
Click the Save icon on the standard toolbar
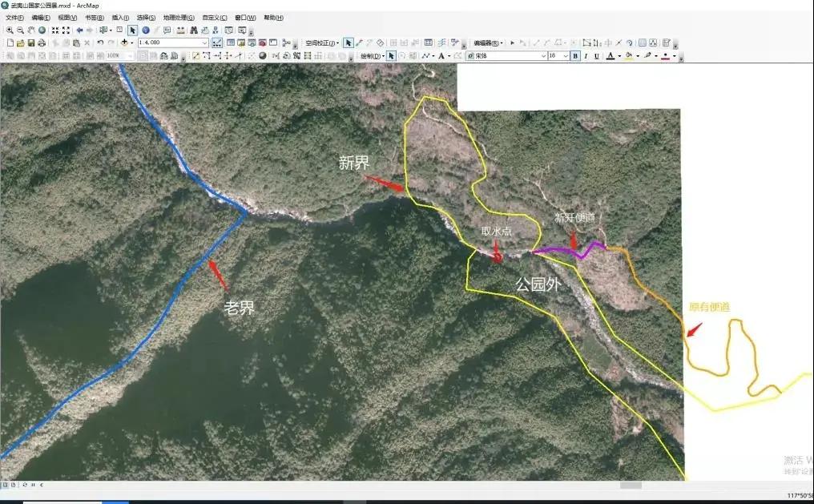(30, 42)
